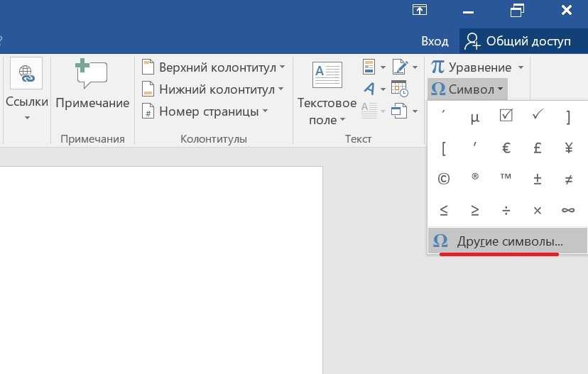The width and height of the screenshot is (588, 374).
Task: Click the Object insert icon
Action: pos(399,110)
